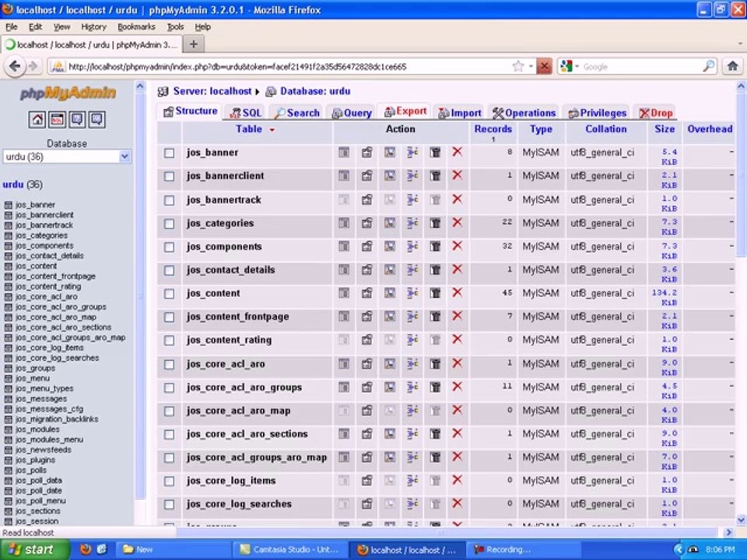Viewport: 747px width, 560px height.
Task: Tick the jos_bannerclient checkbox
Action: point(169,177)
